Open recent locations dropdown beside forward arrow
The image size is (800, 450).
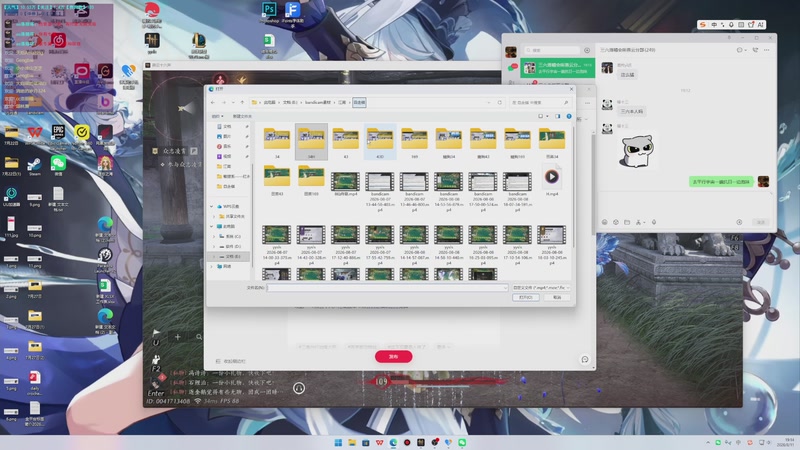tap(233, 103)
